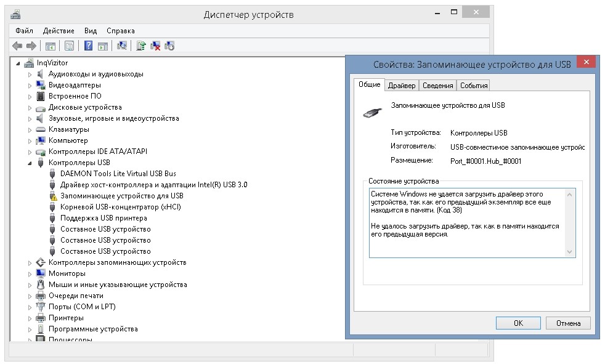Collapse the Контроллеры USB category
Image resolution: width=605 pixels, height=364 pixels.
pyautogui.click(x=30, y=163)
